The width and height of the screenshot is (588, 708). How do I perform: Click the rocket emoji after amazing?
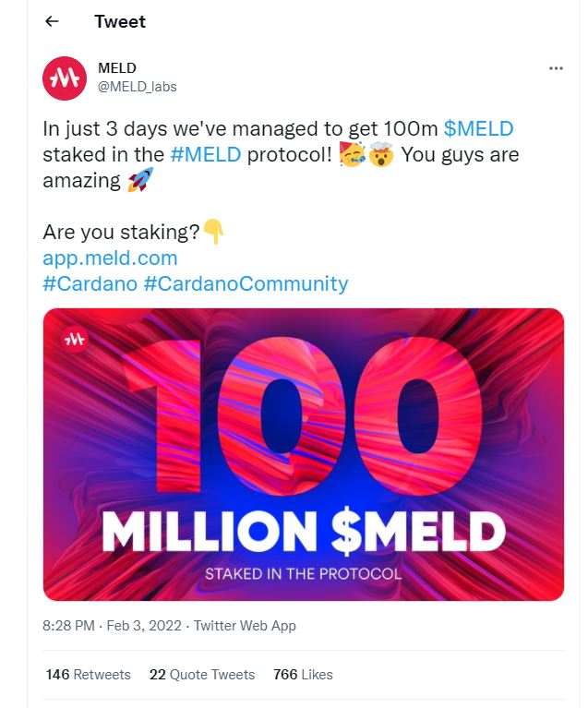click(x=140, y=180)
